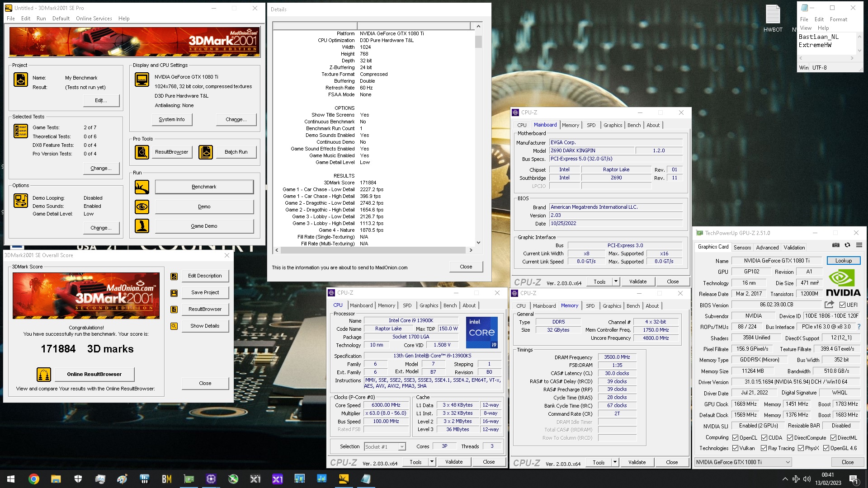The width and height of the screenshot is (868, 488).
Task: Click Show Details in Overall Score window
Action: (x=205, y=326)
